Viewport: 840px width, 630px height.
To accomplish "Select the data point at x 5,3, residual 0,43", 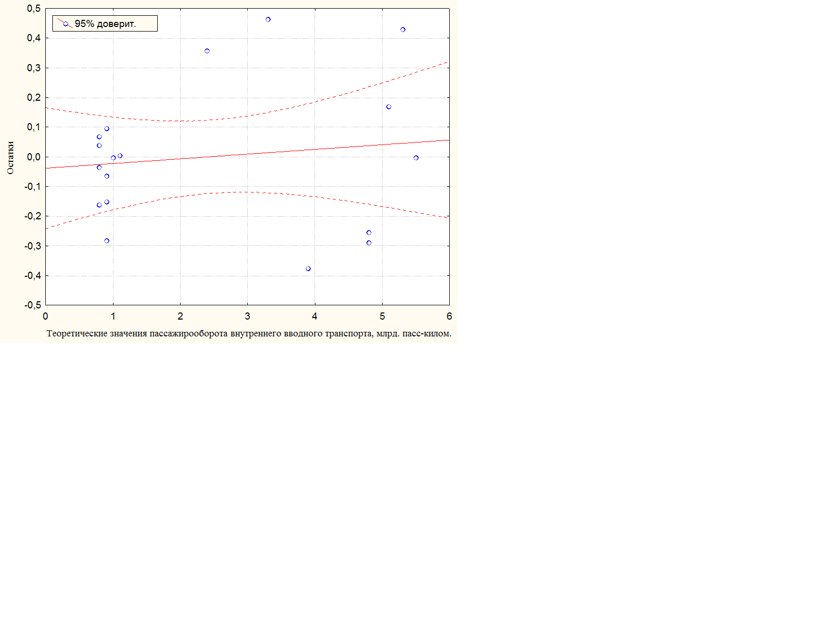I will pyautogui.click(x=403, y=30).
